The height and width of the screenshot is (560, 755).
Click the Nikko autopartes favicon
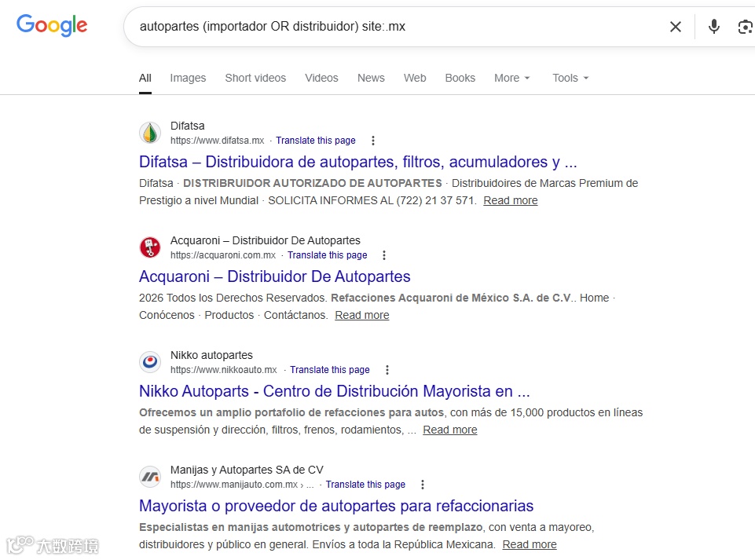pyautogui.click(x=150, y=362)
